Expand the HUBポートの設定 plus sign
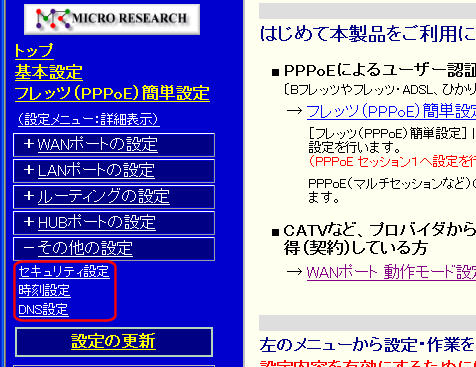The height and width of the screenshot is (367, 476). tap(29, 222)
